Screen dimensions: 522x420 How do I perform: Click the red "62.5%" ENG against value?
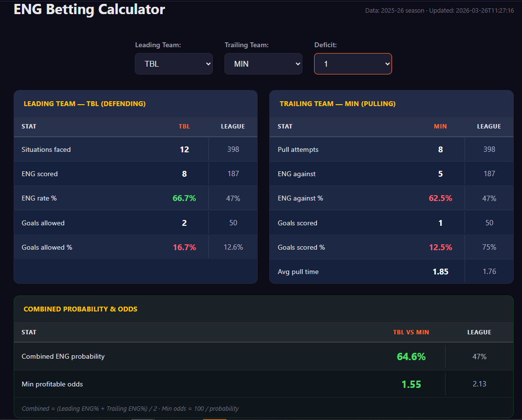440,199
